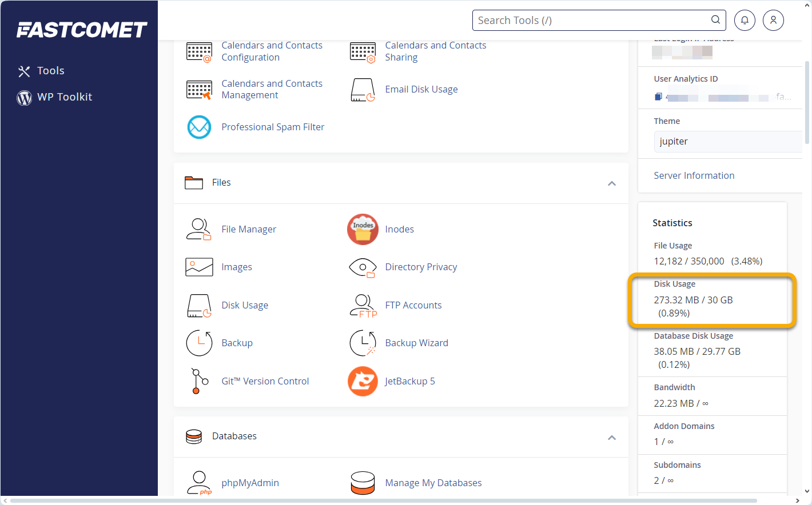This screenshot has height=505, width=812.
Task: Select Tools in the sidebar menu
Action: click(51, 71)
